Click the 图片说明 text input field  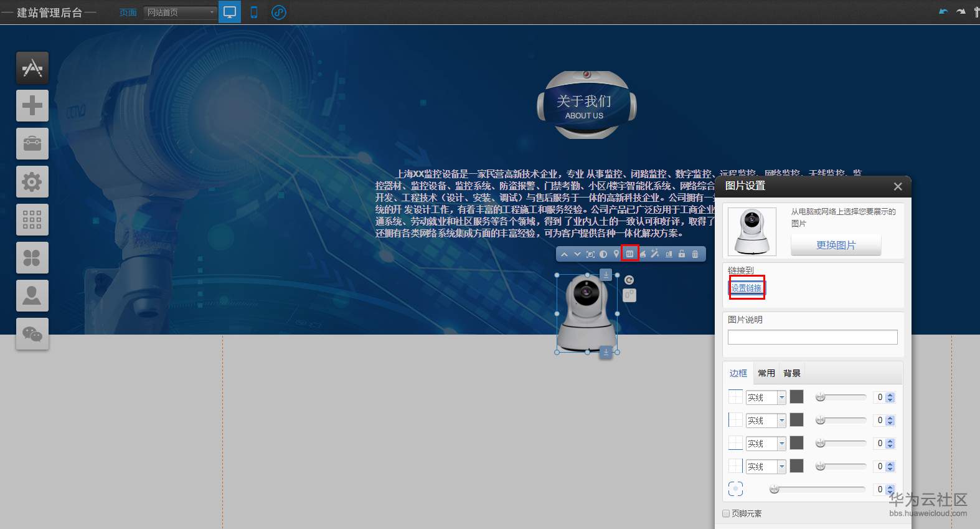[813, 337]
